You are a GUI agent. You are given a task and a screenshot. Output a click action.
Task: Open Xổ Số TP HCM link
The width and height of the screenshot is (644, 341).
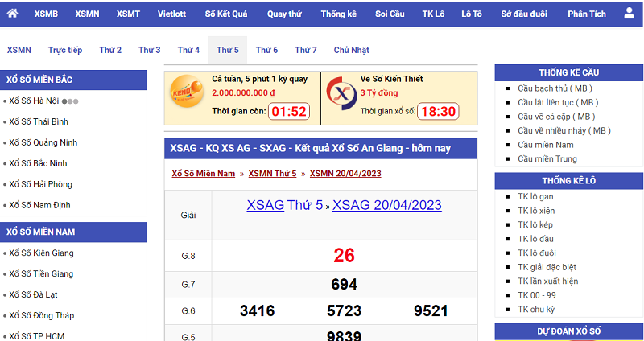(36, 336)
